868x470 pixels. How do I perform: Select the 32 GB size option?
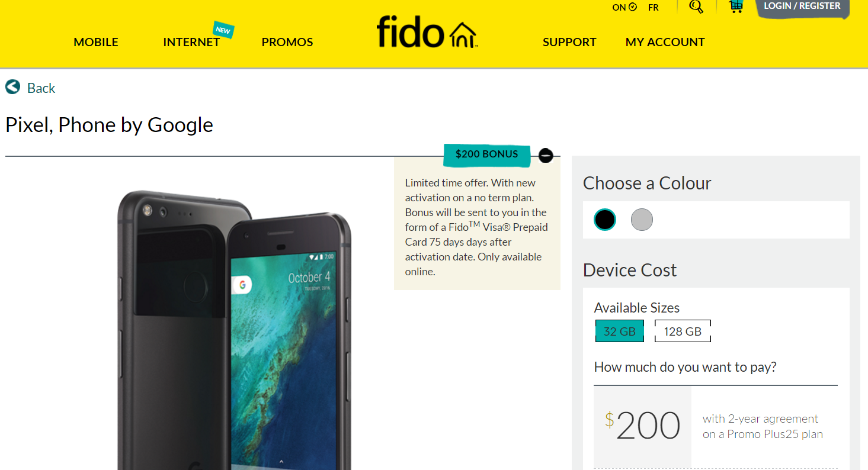point(619,331)
